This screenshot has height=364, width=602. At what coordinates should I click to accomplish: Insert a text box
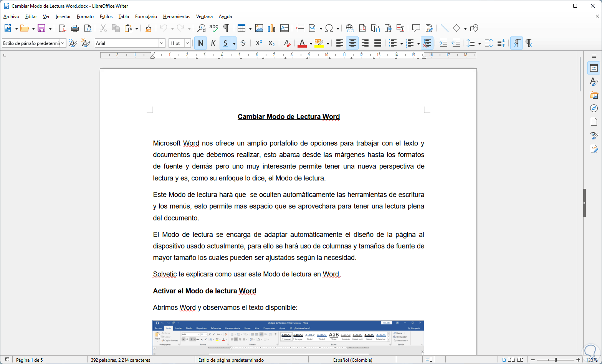click(x=284, y=28)
